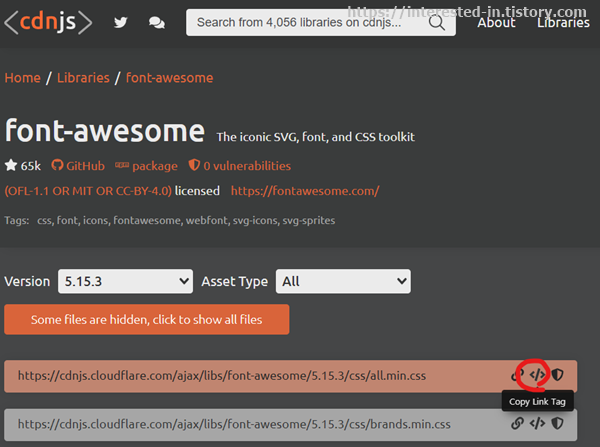This screenshot has width=600, height=447.
Task: Open the Libraries nav item
Action: (x=563, y=23)
